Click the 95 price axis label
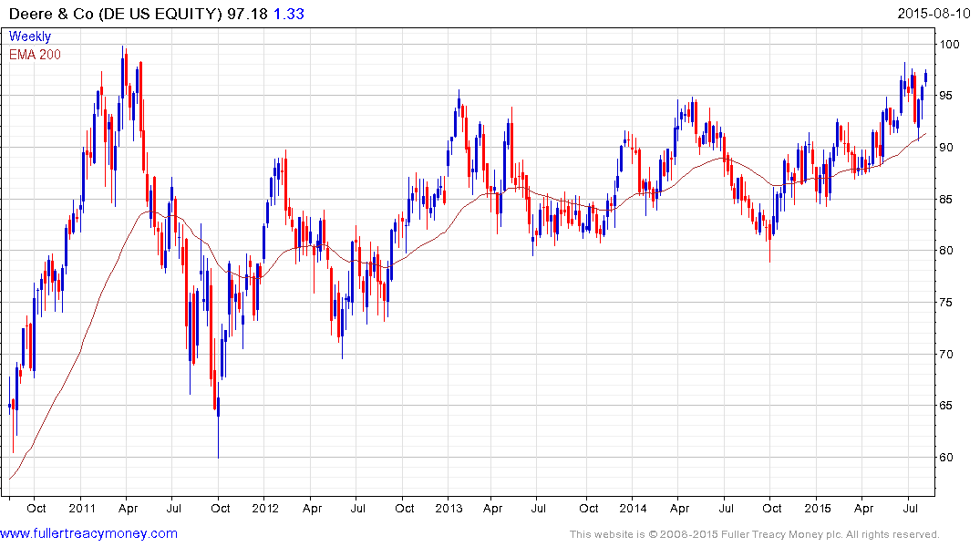The width and height of the screenshot is (980, 547). 946,96
